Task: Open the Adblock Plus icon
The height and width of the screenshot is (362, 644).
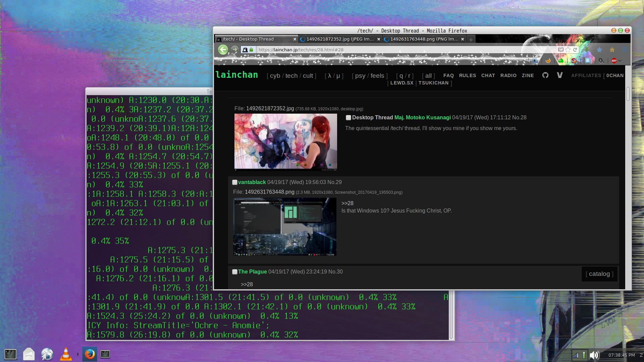Action: 614,61
